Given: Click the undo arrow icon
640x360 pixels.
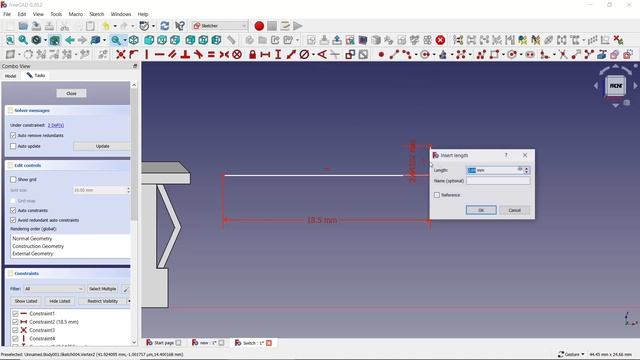Looking at the screenshot, I should (x=106, y=26).
